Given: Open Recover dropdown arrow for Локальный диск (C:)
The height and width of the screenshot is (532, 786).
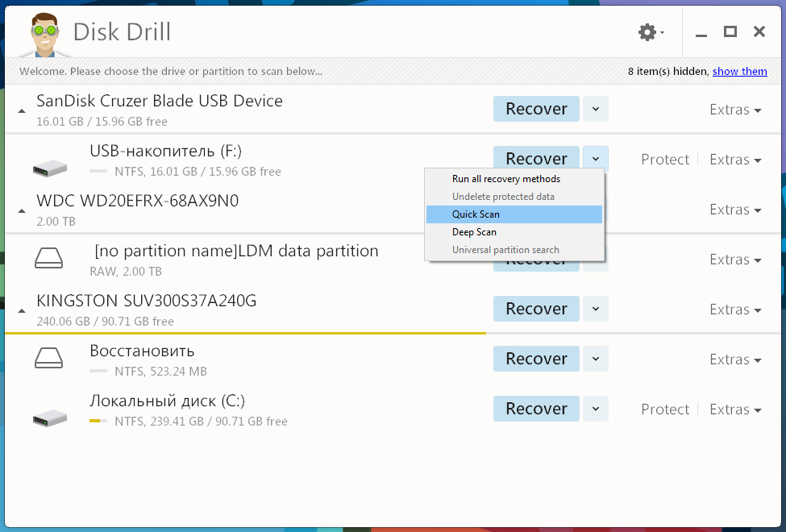Looking at the screenshot, I should [x=596, y=409].
